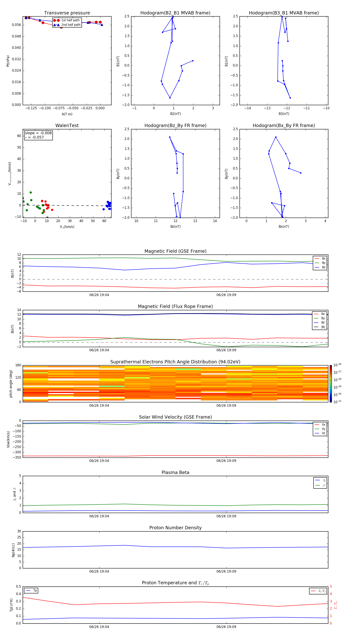
Task: Select the 'By' legend entry in GSE magnetic field
Action: coord(320,263)
